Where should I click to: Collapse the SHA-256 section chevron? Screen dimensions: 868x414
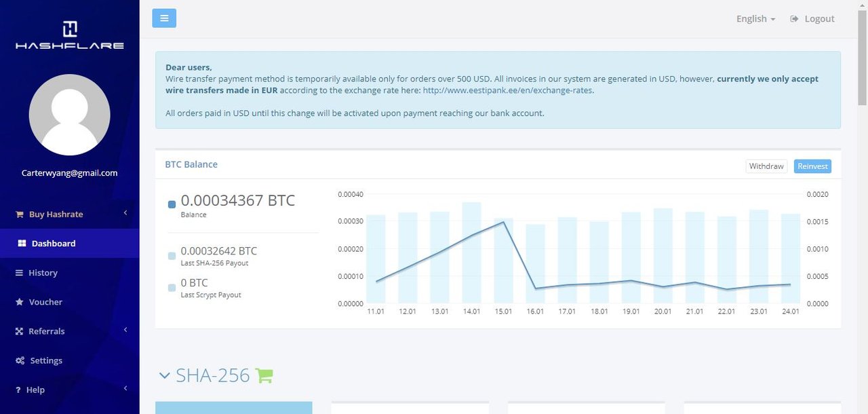(165, 375)
